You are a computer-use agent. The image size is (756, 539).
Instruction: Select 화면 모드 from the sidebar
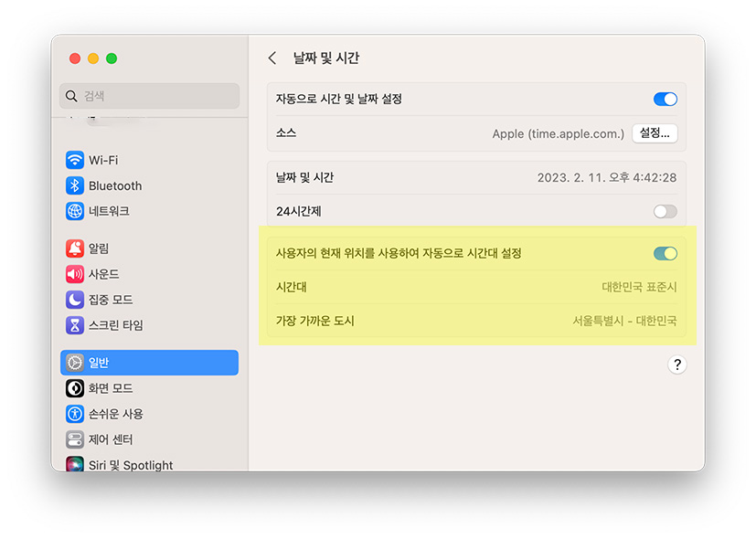point(101,387)
